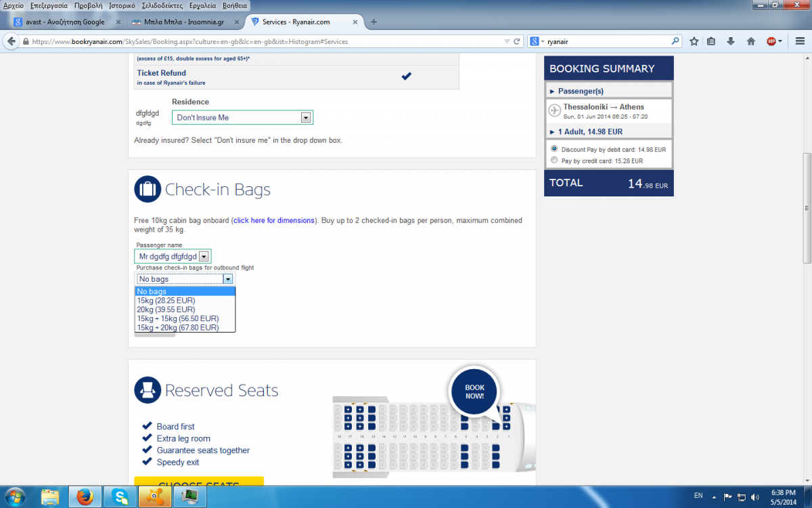The width and height of the screenshot is (812, 508).
Task: Collapse the No bags dropdown arrow
Action: [x=228, y=279]
